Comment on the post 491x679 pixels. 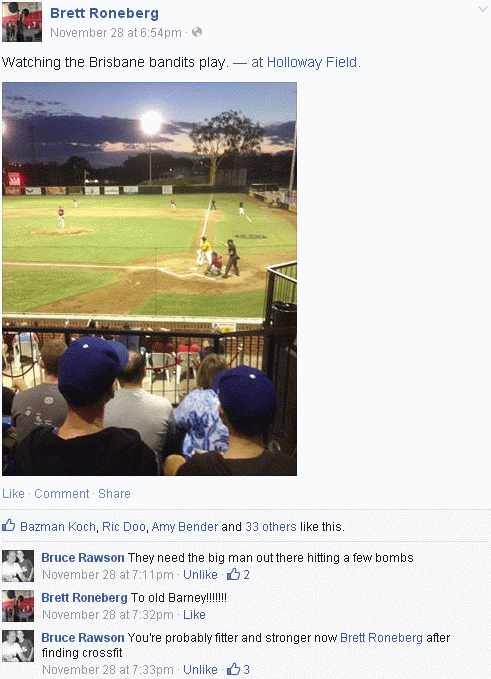pyautogui.click(x=61, y=494)
